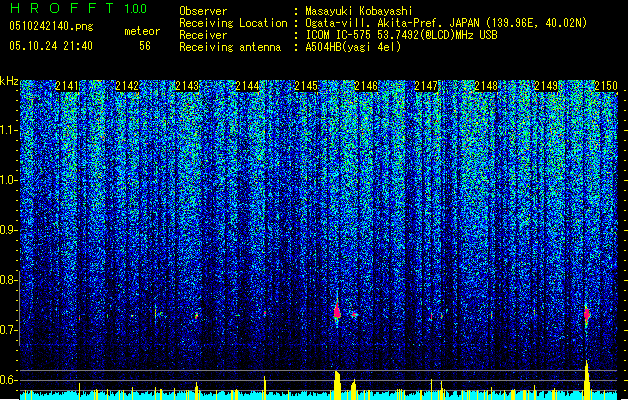Image resolution: width=629 pixels, height=400 pixels.
Task: Click the large magenta meteor echo before 2146
Action: [337, 311]
